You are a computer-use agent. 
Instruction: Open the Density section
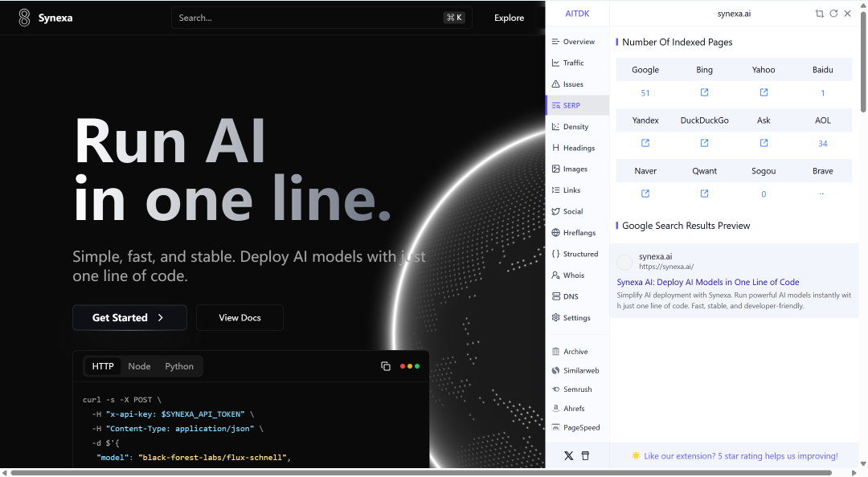[577, 127]
